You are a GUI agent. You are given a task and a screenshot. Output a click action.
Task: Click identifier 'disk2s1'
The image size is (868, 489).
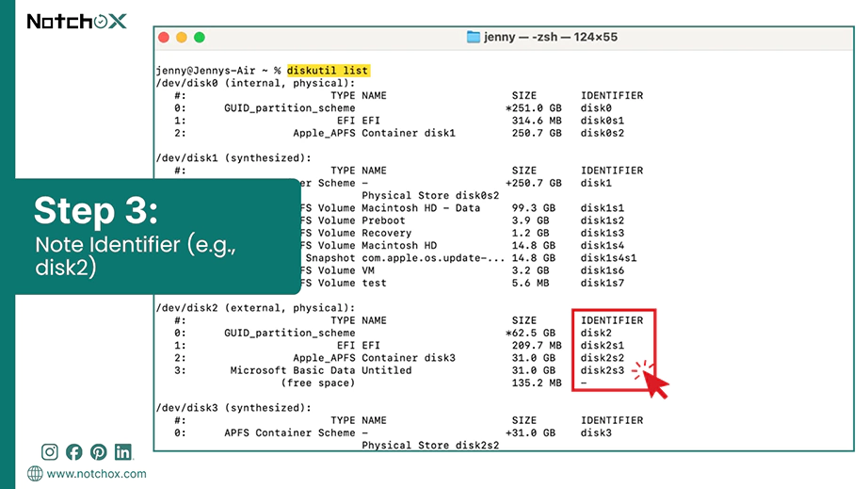point(603,346)
